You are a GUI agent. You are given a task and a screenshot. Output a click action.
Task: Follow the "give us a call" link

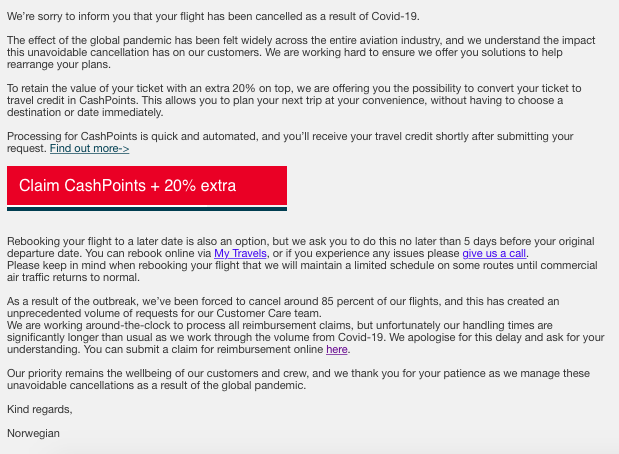pos(494,253)
